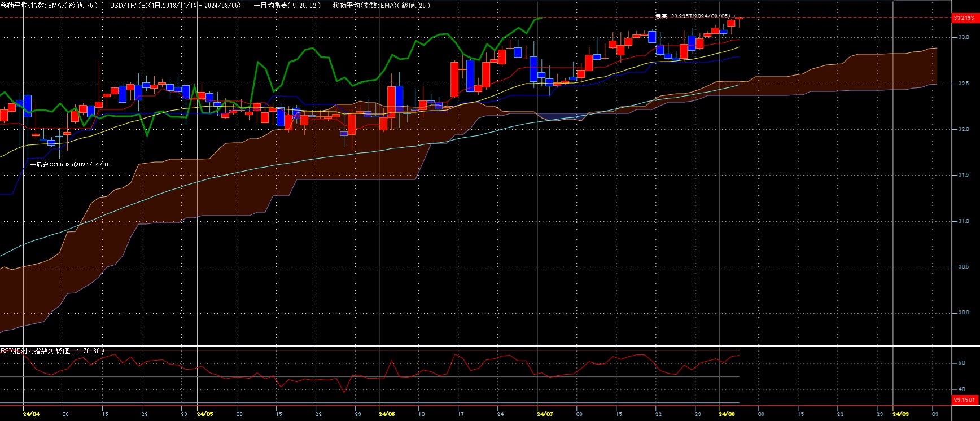
Task: Click date label 29 just before 24/08
Action: [x=698, y=414]
